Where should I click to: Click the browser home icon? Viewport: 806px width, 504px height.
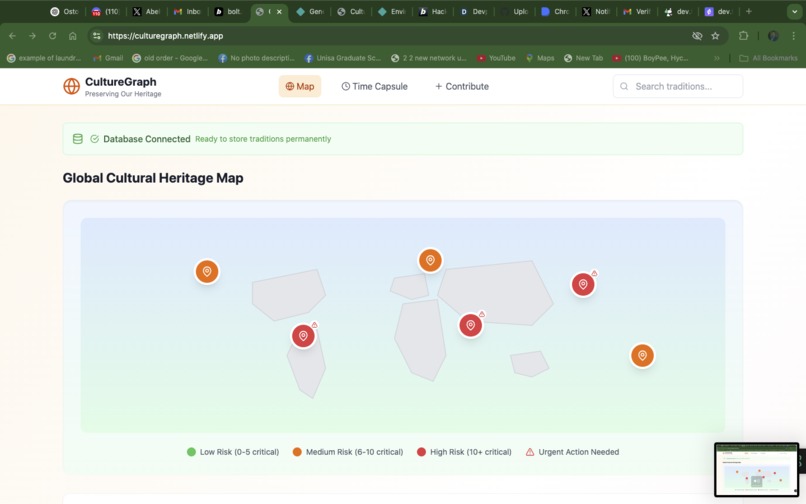pos(72,36)
